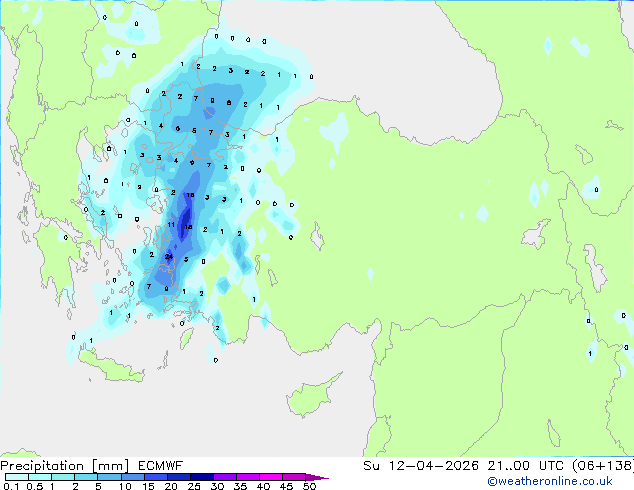
Task: Click the 0.1–0.5 mm legend color swatch
Action: (x=17, y=477)
